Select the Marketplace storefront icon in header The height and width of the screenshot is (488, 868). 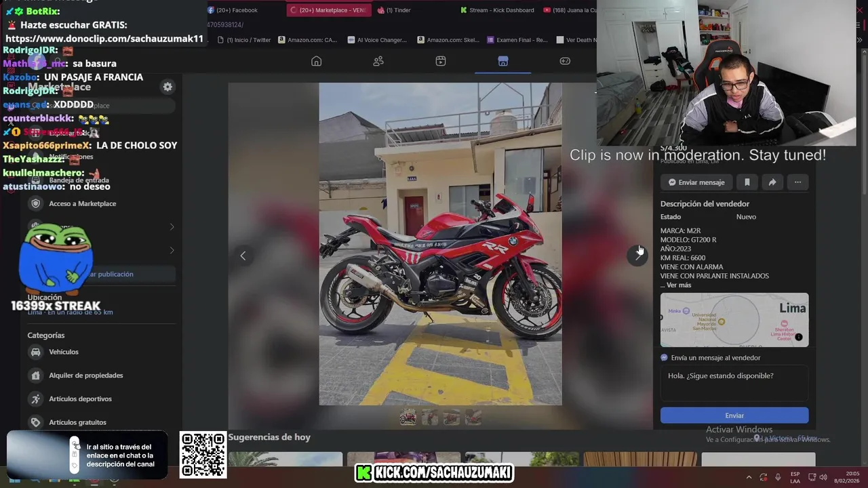[502, 61]
